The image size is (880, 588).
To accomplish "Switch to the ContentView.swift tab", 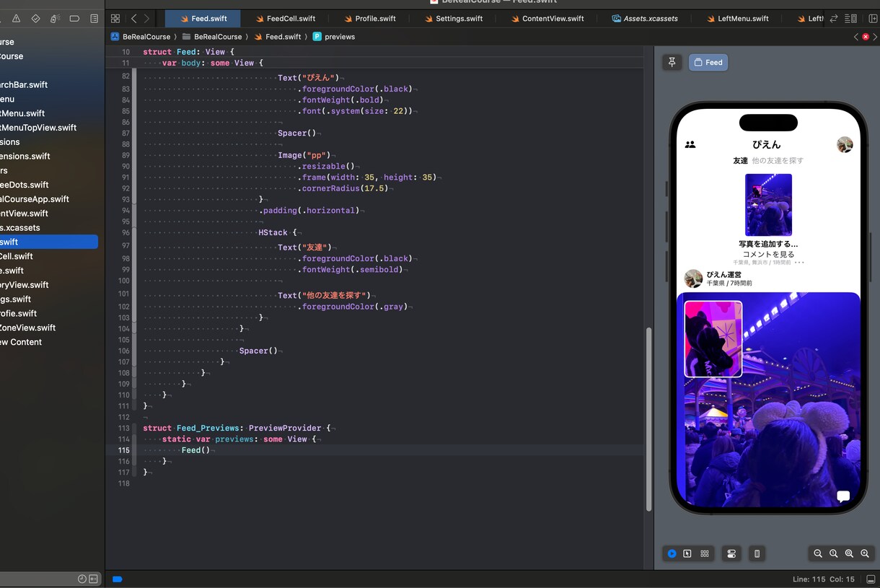I will tap(547, 19).
